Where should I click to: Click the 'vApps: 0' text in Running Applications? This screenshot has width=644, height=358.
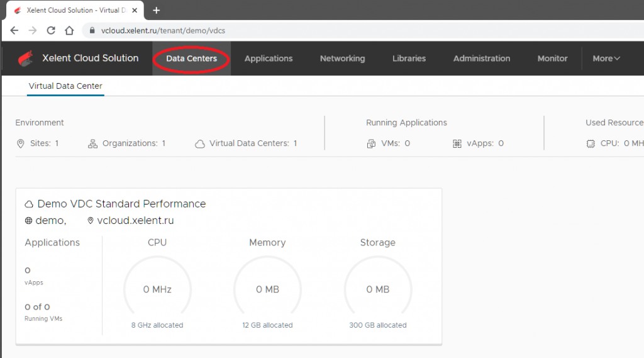point(485,143)
